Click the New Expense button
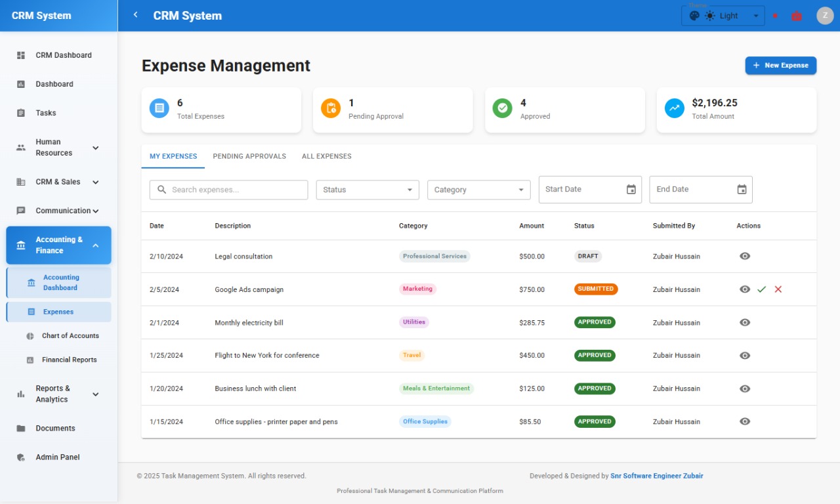 (781, 66)
